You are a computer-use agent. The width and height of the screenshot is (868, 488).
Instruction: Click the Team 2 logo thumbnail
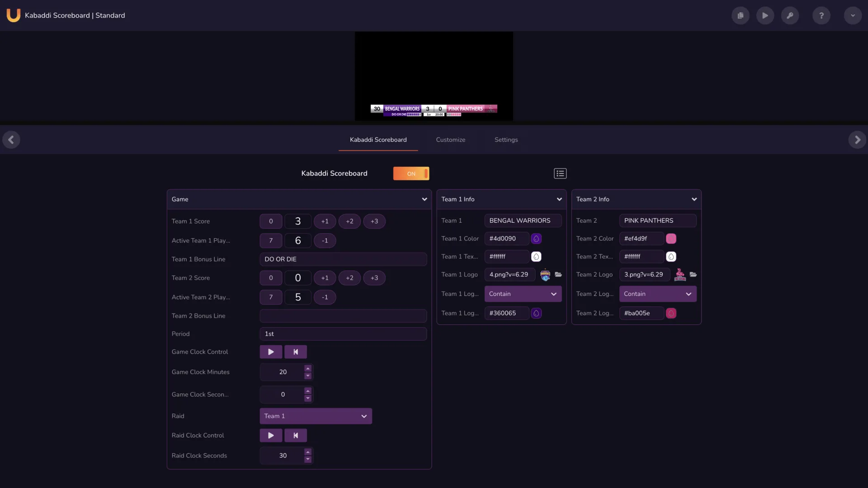click(x=680, y=274)
